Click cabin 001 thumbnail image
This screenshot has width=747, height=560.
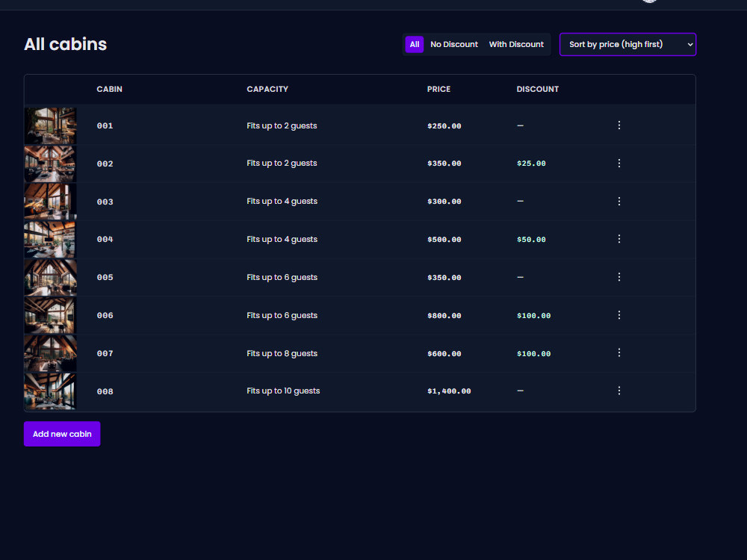pyautogui.click(x=51, y=125)
